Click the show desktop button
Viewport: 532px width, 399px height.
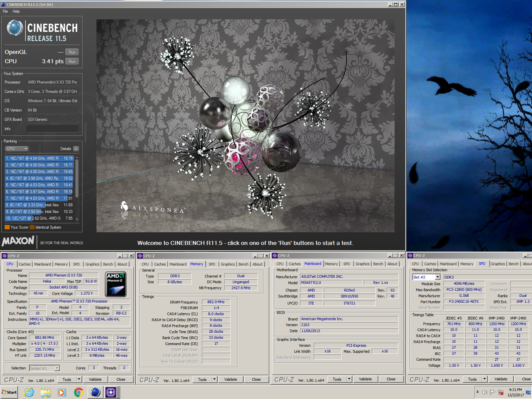pos(528,392)
